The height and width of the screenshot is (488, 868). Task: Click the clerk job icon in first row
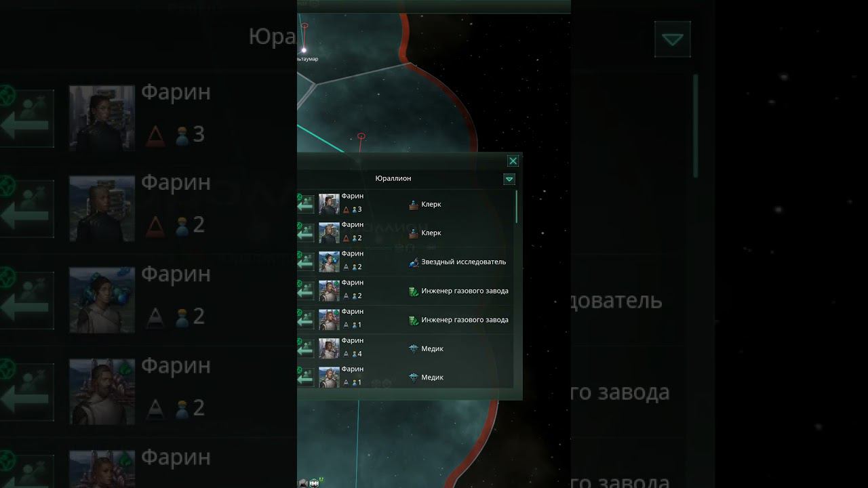414,204
